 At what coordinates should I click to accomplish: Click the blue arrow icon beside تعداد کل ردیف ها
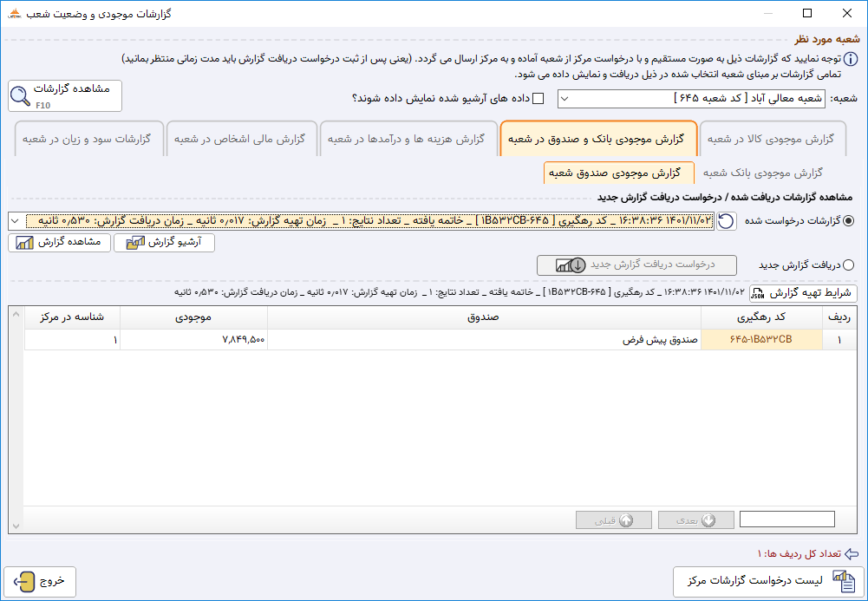coord(852,553)
